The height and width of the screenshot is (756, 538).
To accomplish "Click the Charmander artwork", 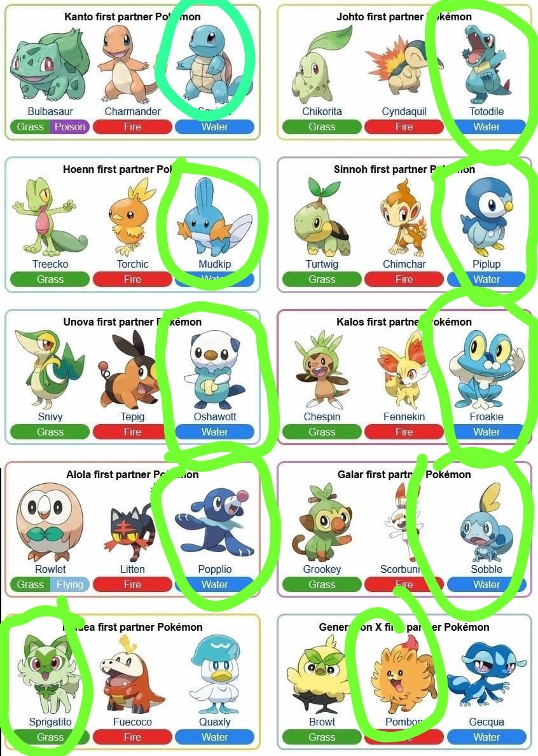I will click(129, 64).
